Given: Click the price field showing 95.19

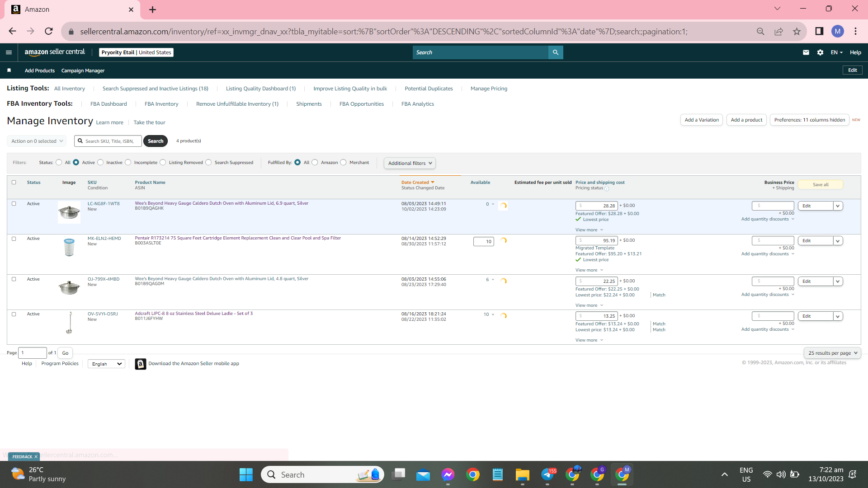Looking at the screenshot, I should [x=597, y=241].
